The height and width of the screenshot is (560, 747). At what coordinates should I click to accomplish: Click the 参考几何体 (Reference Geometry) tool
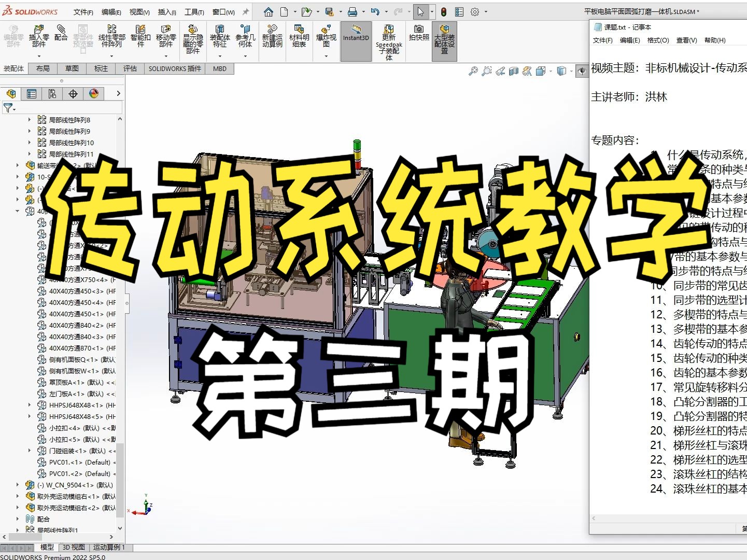click(x=245, y=36)
